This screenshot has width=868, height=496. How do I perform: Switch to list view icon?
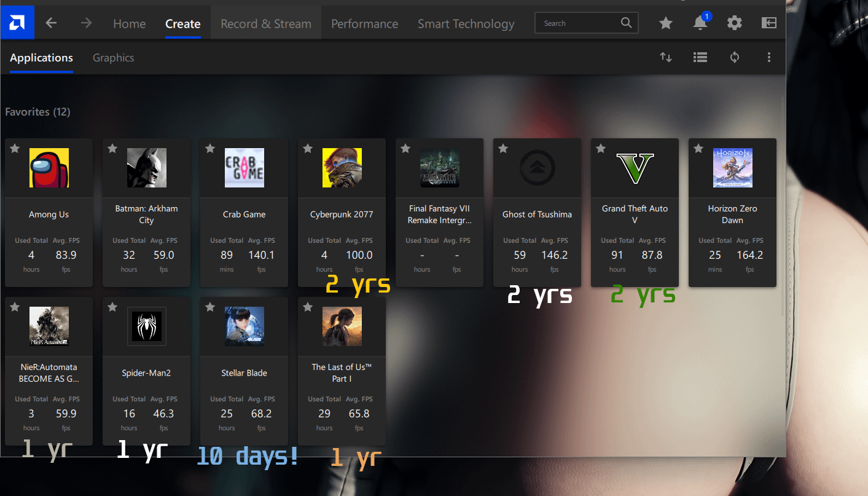[700, 57]
